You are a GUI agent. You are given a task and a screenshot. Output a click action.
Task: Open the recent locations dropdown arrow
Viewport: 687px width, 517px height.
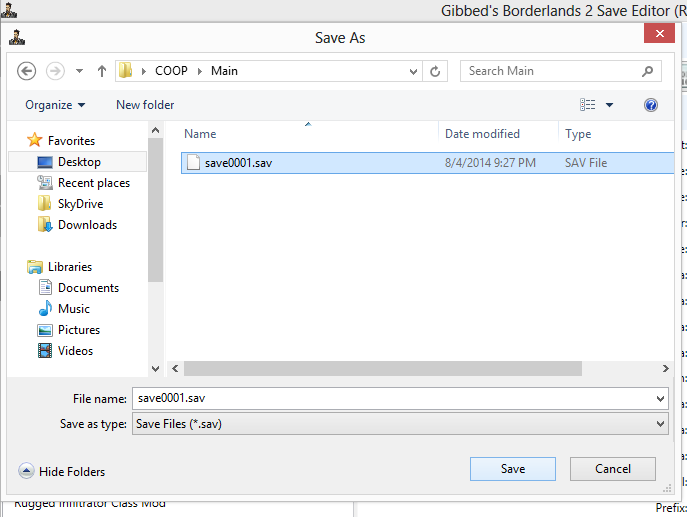[79, 71]
